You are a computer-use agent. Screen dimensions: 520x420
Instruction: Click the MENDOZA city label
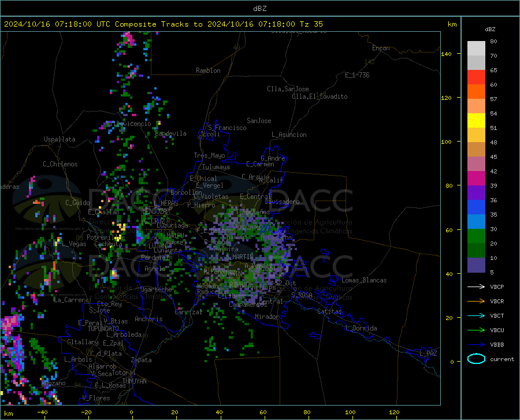click(x=154, y=211)
